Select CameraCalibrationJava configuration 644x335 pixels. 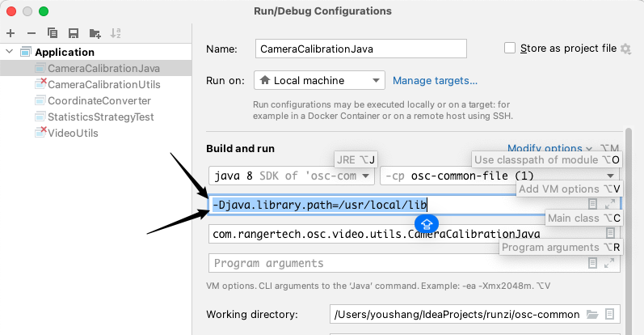(x=103, y=68)
